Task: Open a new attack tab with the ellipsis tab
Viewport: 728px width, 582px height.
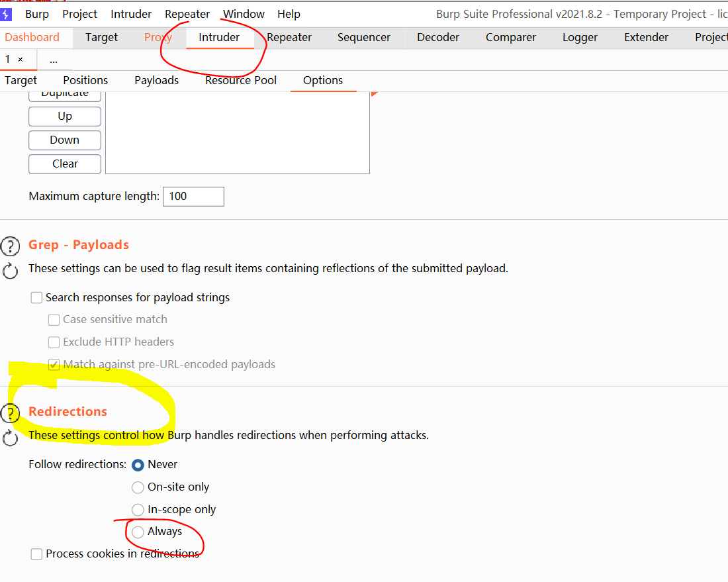Action: pyautogui.click(x=54, y=60)
